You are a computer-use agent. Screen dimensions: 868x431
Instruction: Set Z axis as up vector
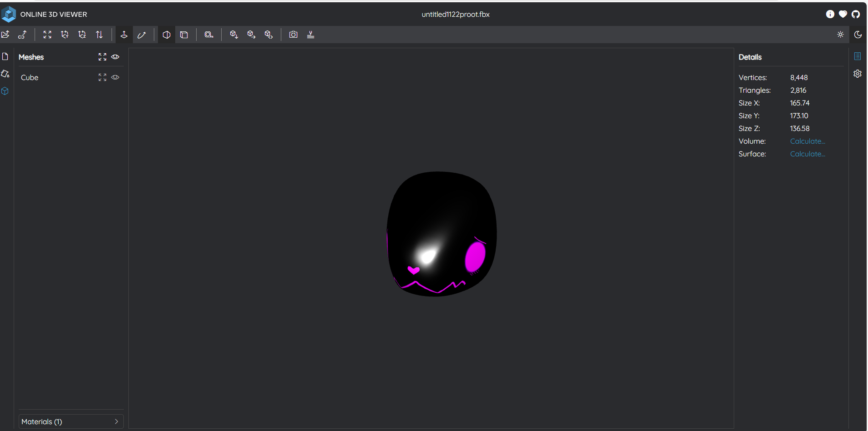pyautogui.click(x=82, y=35)
